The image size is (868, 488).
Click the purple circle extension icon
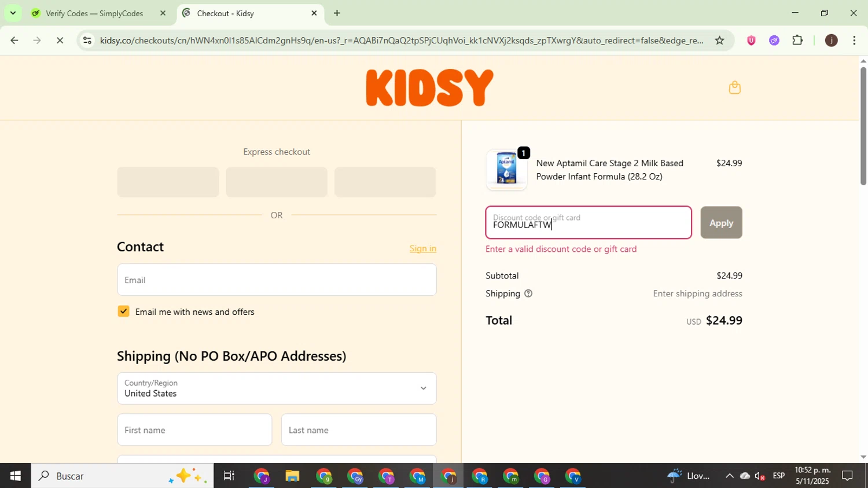[x=774, y=40]
